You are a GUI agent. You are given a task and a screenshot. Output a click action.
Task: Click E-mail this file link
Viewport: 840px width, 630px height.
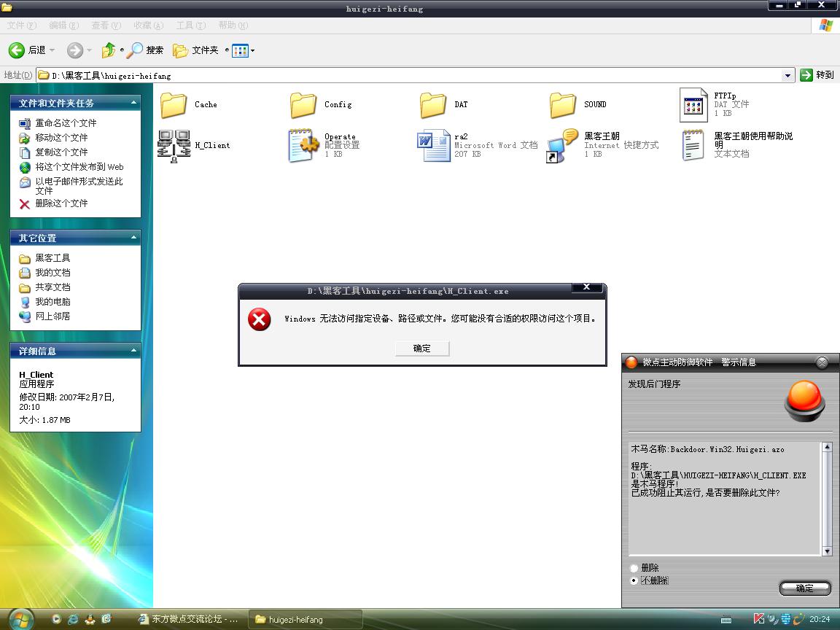click(71, 186)
